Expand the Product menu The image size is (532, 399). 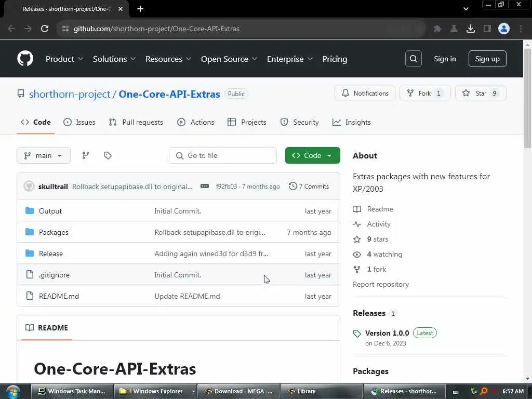64,59
